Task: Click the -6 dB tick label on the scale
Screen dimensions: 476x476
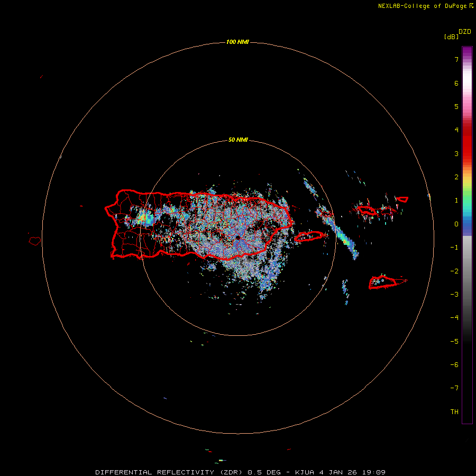Action: [x=454, y=364]
